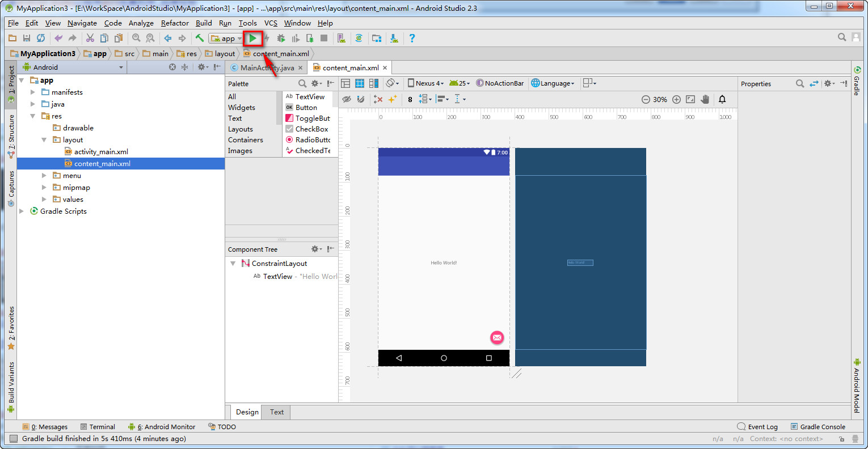Click the default margin value 8
This screenshot has width=868, height=449.
tap(410, 99)
